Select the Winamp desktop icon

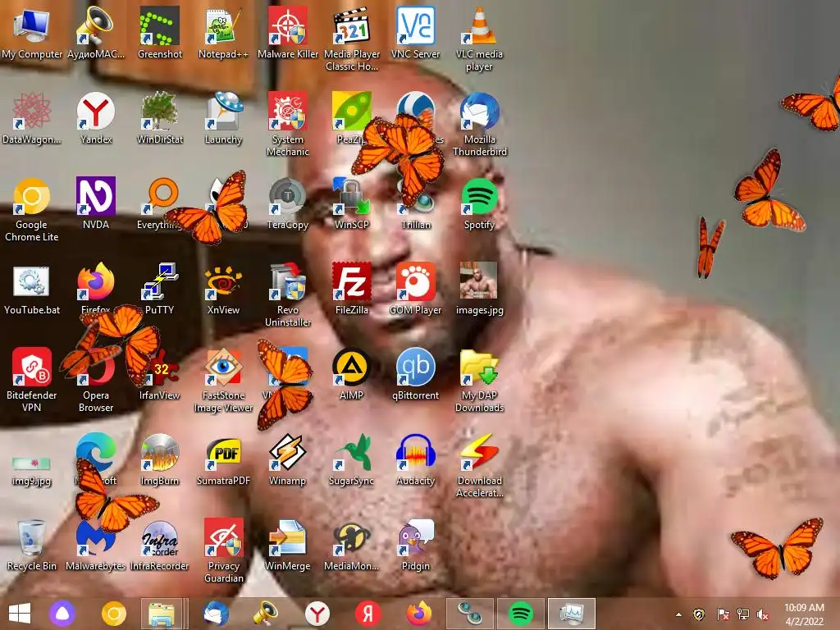tap(288, 459)
